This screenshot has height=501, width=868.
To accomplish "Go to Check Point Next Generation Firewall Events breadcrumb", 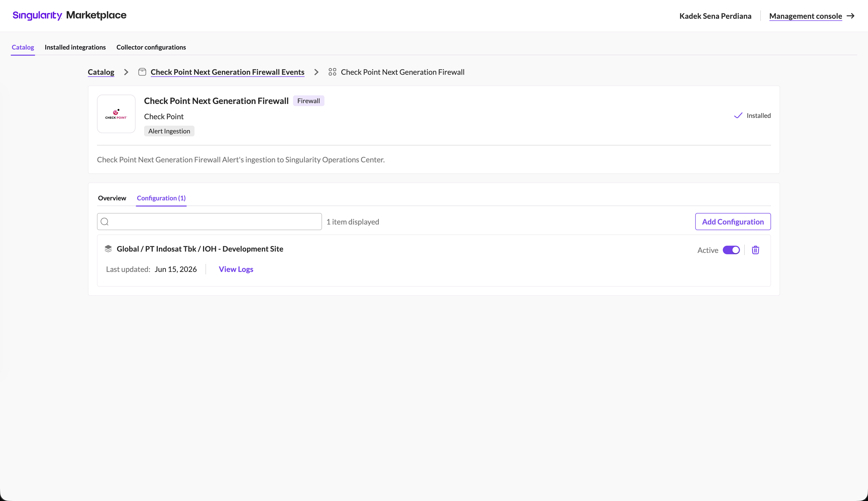I will [x=227, y=72].
